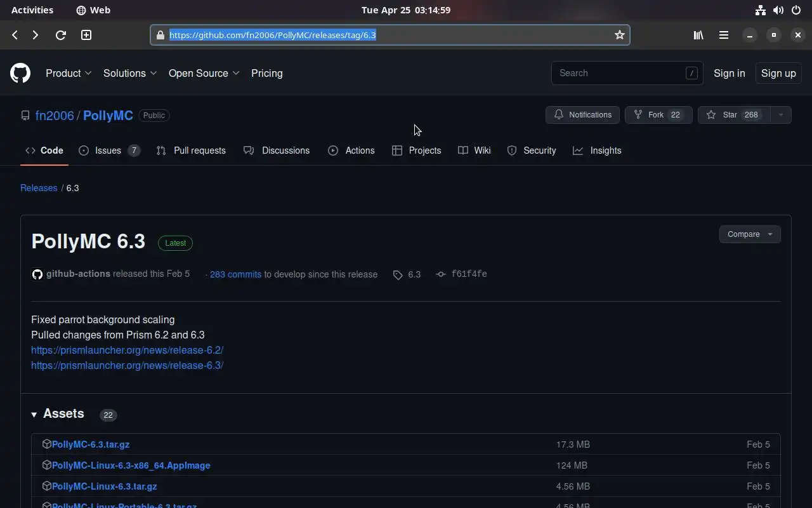This screenshot has height=508, width=812.
Task: Open the prismlauncher release-6.3 link
Action: coord(127,365)
